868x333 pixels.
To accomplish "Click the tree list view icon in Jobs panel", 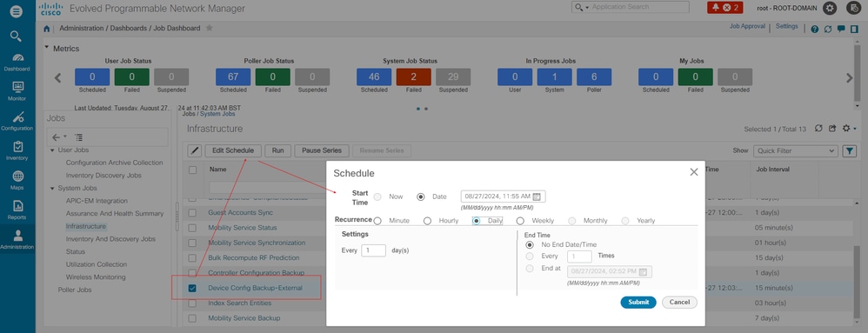I will (78, 137).
